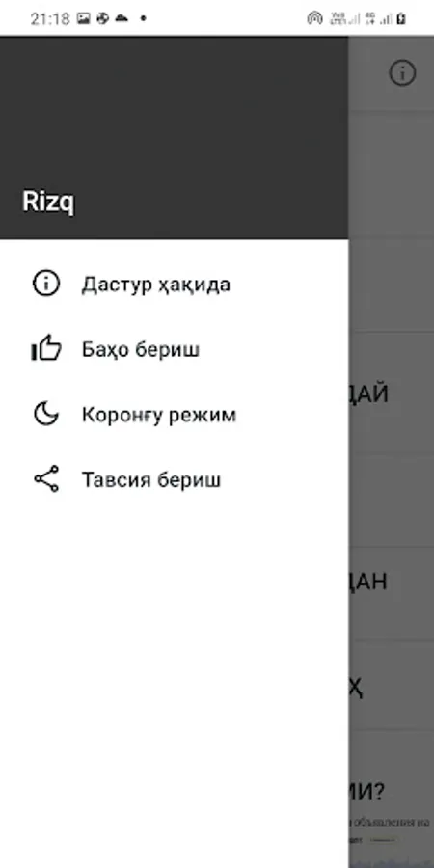Tap the Rizq title in the drawer header
434x868 pixels.
pos(48,203)
